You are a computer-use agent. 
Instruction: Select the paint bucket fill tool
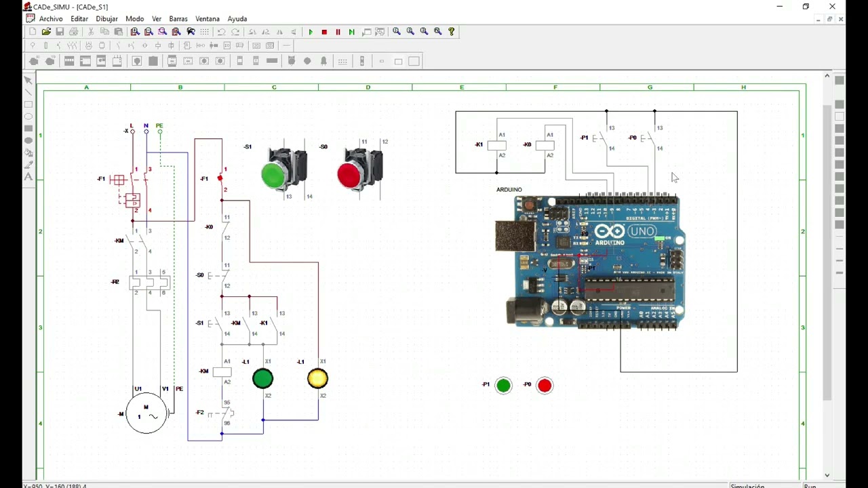pos(28,152)
